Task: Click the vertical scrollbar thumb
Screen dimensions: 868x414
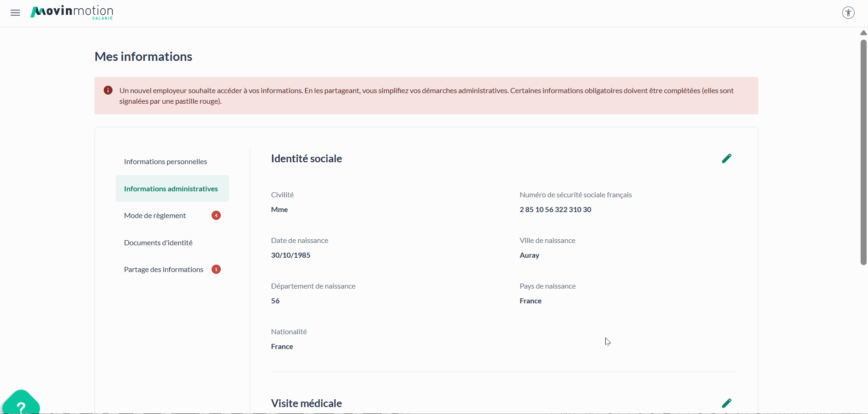Action: [x=863, y=152]
